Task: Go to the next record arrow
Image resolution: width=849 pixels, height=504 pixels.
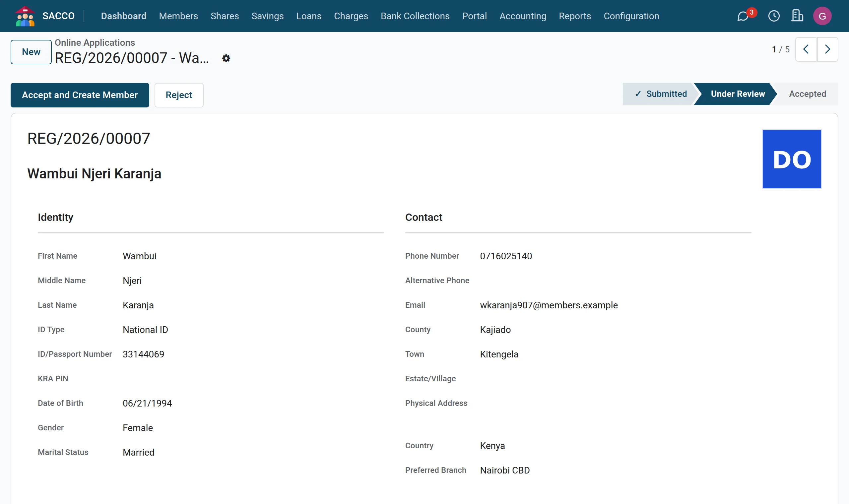Action: 827,49
